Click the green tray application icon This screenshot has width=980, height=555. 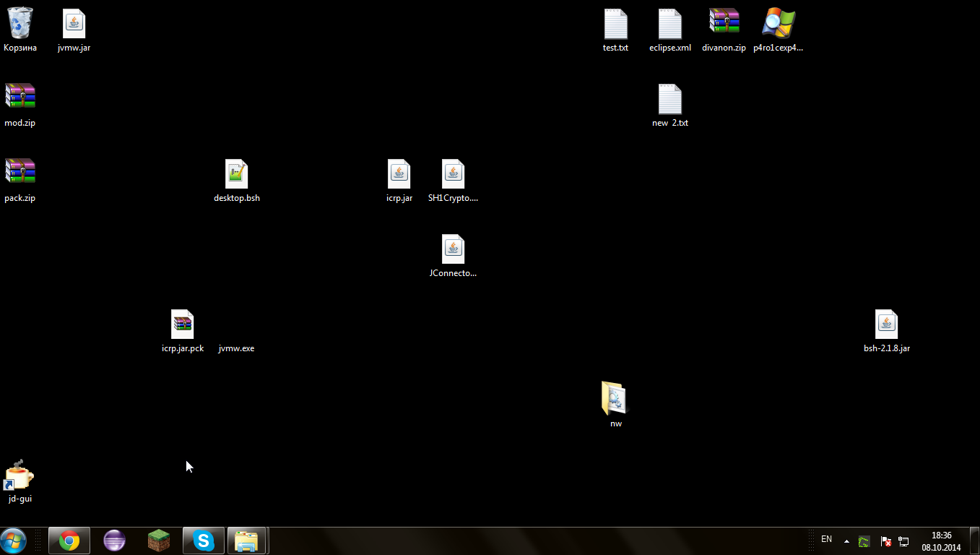864,541
